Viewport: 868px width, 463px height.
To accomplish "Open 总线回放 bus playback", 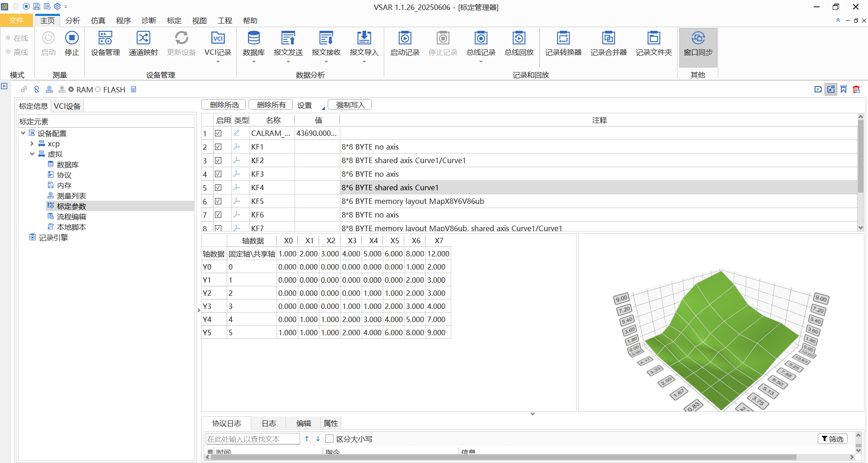I will tap(519, 43).
